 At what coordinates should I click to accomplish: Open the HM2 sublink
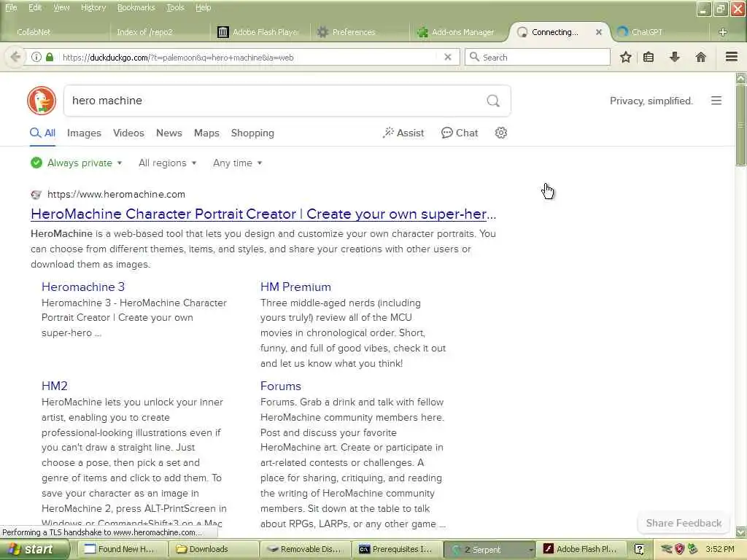[54, 386]
